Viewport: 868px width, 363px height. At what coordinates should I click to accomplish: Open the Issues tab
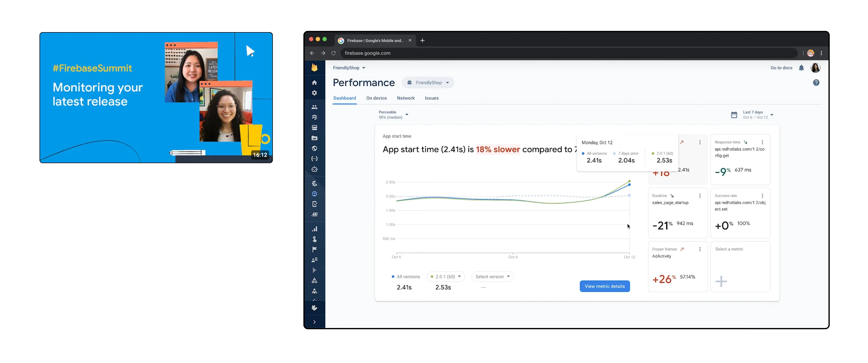(x=432, y=98)
